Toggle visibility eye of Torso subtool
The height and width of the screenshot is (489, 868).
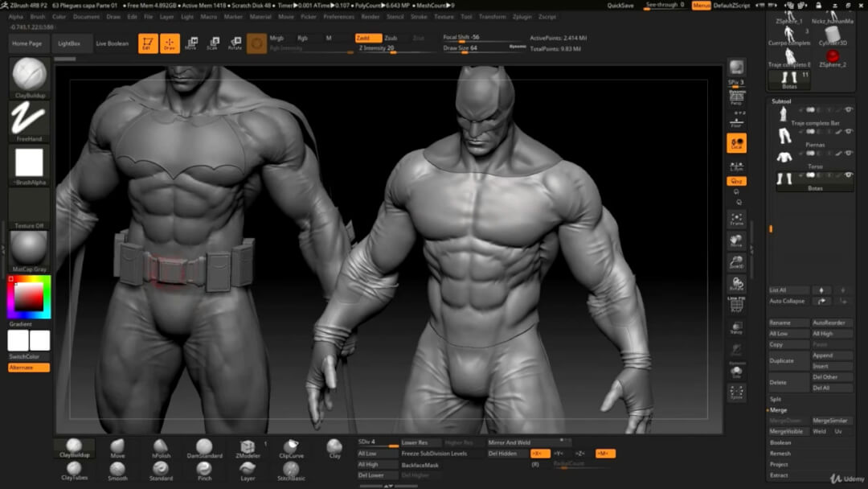click(x=849, y=153)
